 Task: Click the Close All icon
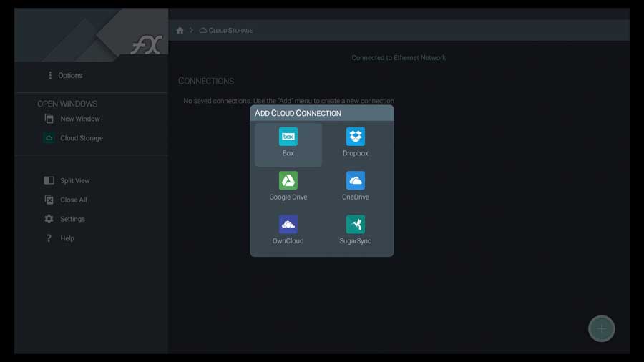[49, 200]
